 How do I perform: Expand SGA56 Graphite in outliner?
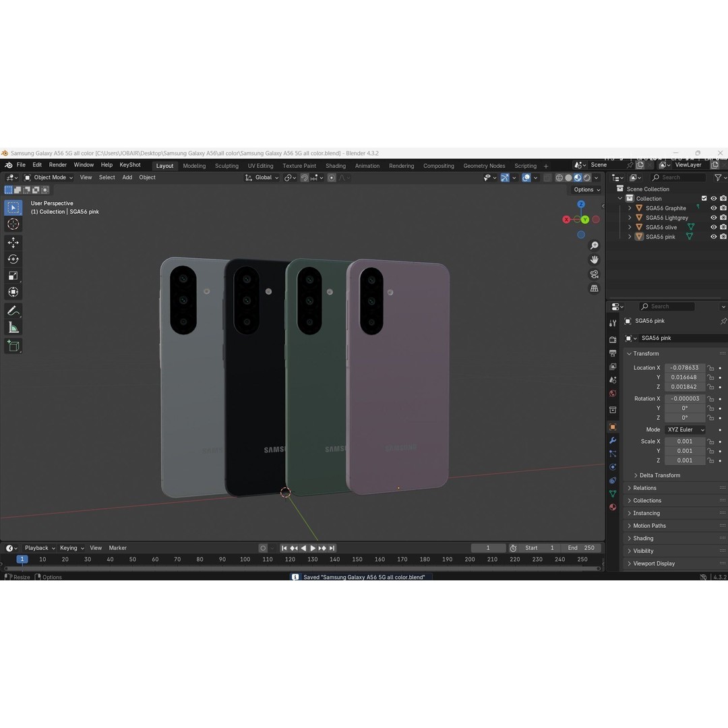[x=630, y=208]
